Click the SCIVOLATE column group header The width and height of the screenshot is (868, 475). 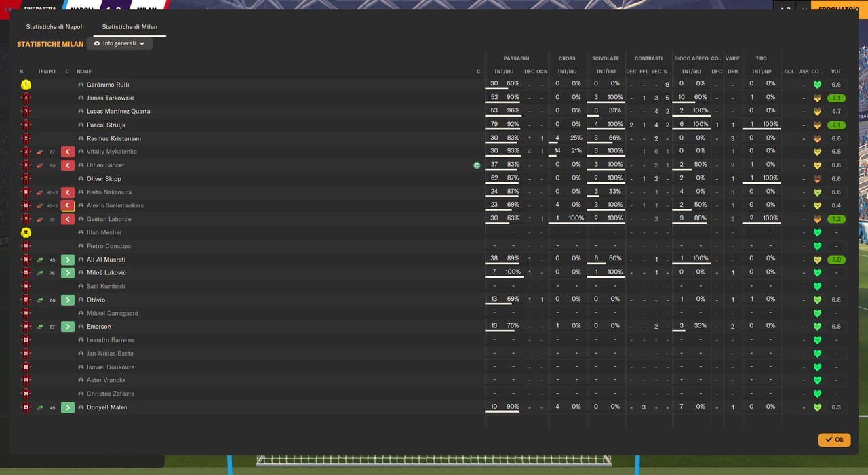[x=606, y=58]
